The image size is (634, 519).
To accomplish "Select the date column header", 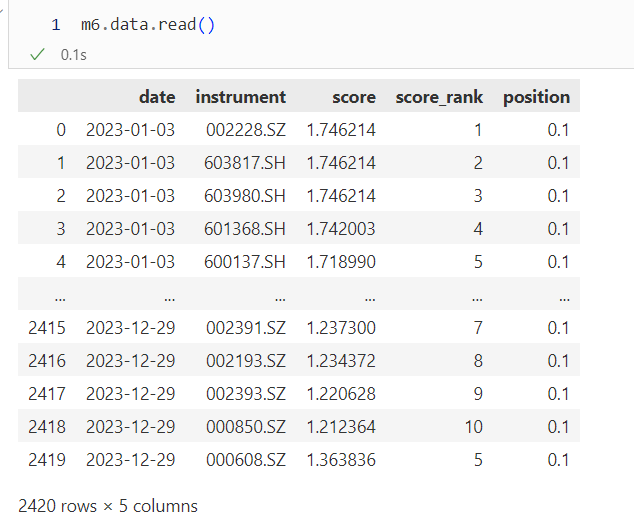I will click(157, 97).
